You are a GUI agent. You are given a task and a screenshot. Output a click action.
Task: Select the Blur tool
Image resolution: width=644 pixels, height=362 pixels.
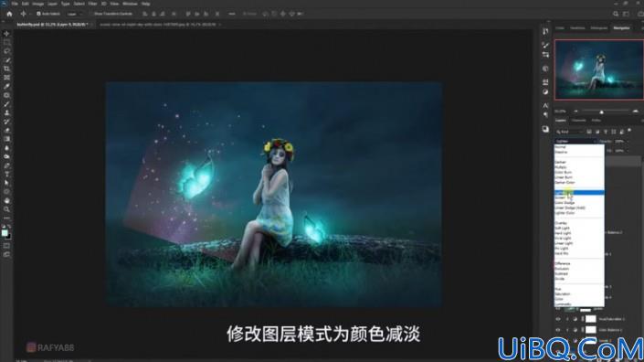click(6, 148)
